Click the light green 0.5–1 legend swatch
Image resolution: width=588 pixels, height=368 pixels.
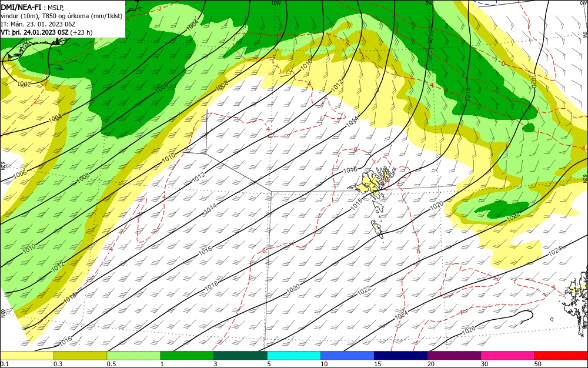pos(133,355)
